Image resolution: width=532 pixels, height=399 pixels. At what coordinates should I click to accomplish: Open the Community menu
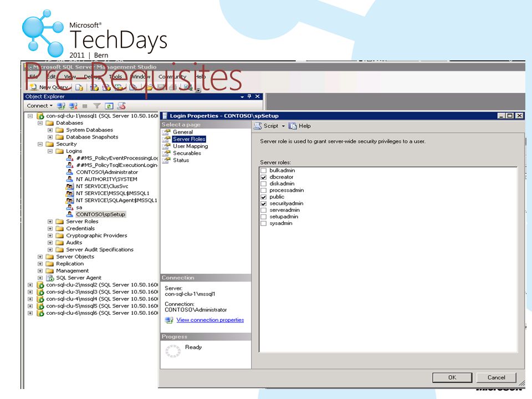173,76
